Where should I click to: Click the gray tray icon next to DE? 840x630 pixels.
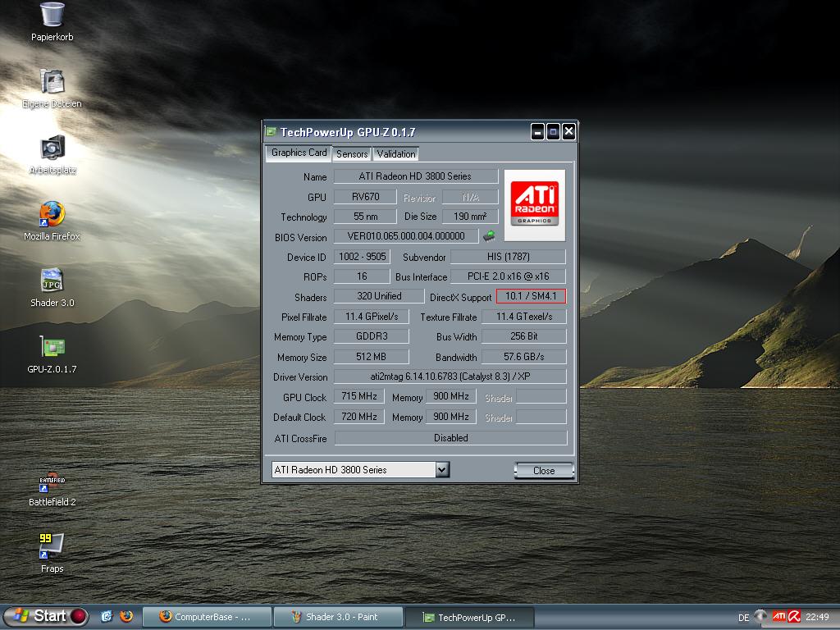pos(760,616)
